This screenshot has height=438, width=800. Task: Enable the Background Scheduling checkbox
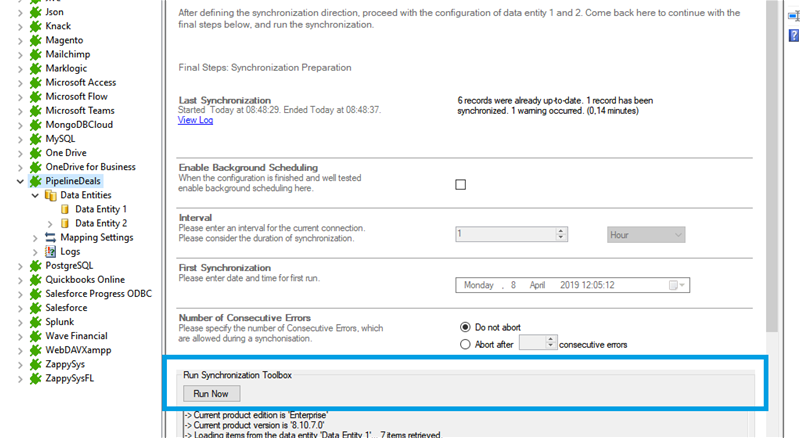point(461,184)
